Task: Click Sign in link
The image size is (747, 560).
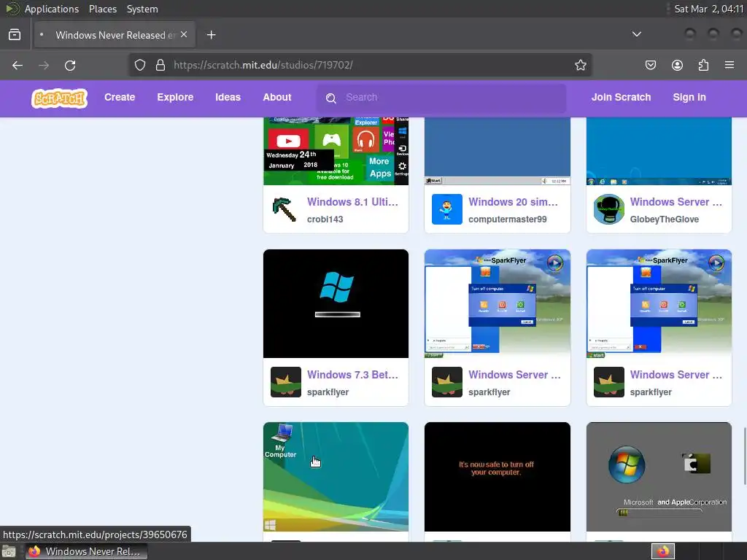Action: (689, 97)
